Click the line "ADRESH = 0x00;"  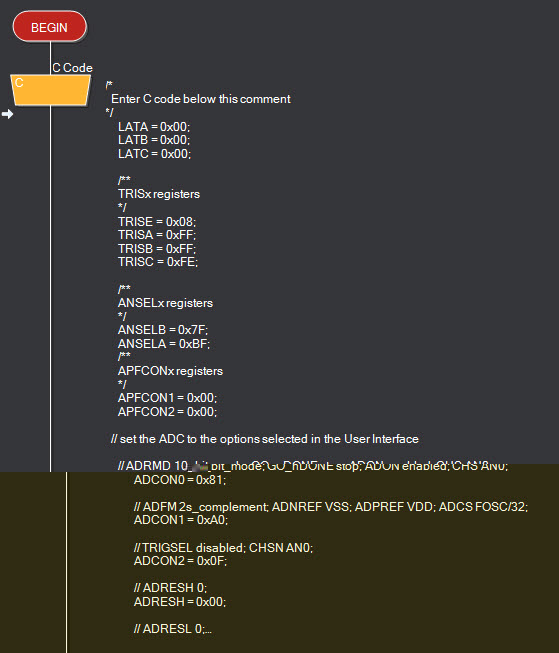(x=180, y=602)
